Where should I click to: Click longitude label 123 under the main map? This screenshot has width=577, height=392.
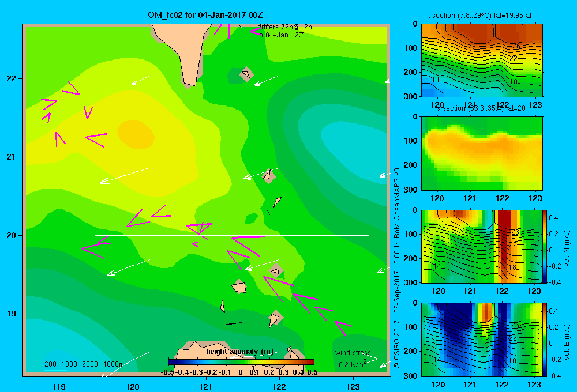coord(353,386)
